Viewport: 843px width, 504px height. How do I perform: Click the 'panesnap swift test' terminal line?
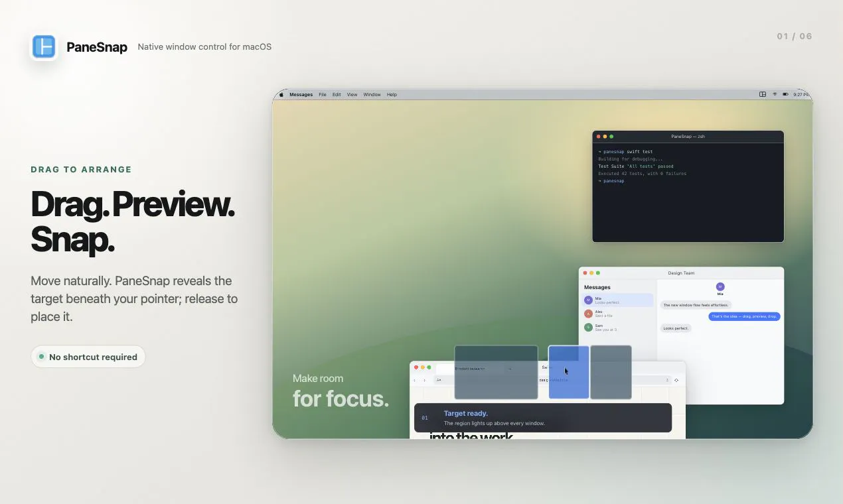pyautogui.click(x=625, y=152)
